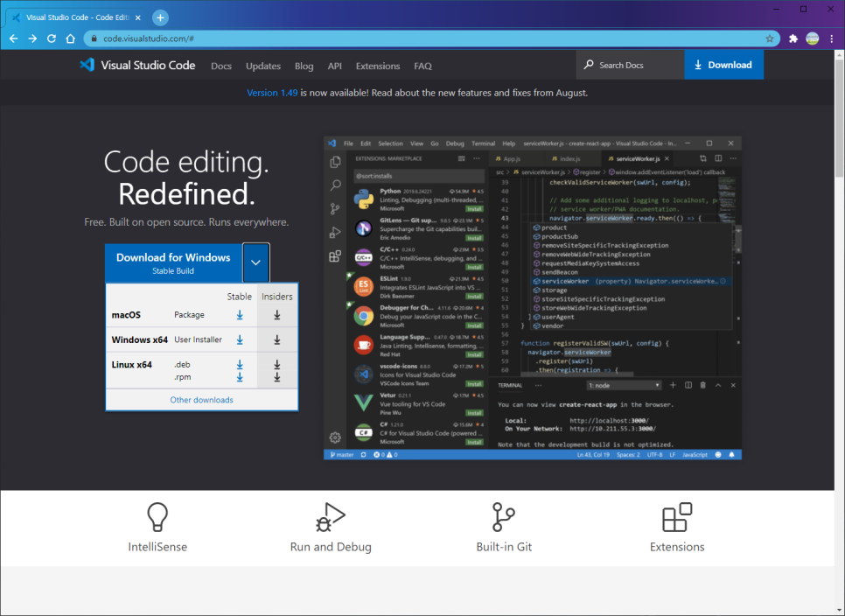
Task: Open the Version 1.49 link
Action: click(x=272, y=93)
